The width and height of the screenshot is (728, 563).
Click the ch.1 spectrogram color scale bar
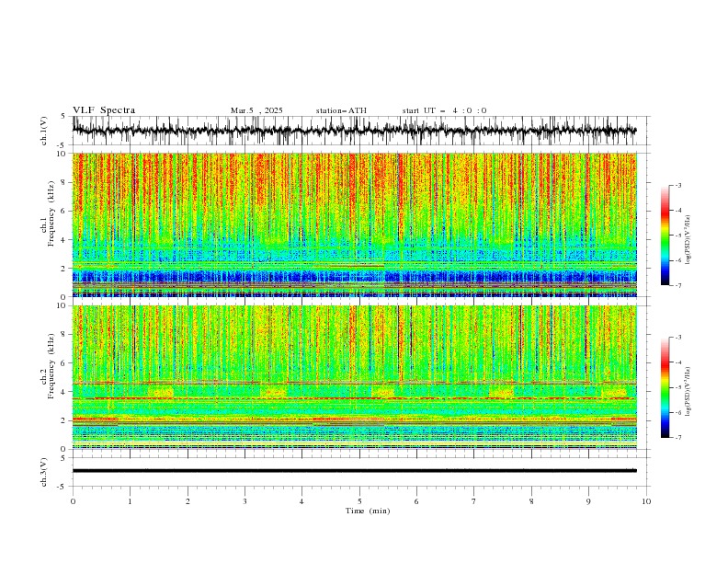(665, 236)
